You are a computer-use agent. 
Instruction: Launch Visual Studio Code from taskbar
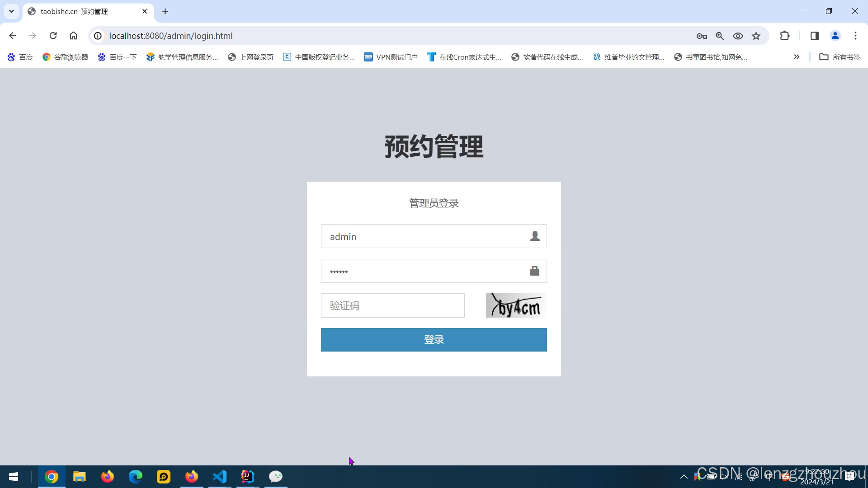pyautogui.click(x=220, y=476)
